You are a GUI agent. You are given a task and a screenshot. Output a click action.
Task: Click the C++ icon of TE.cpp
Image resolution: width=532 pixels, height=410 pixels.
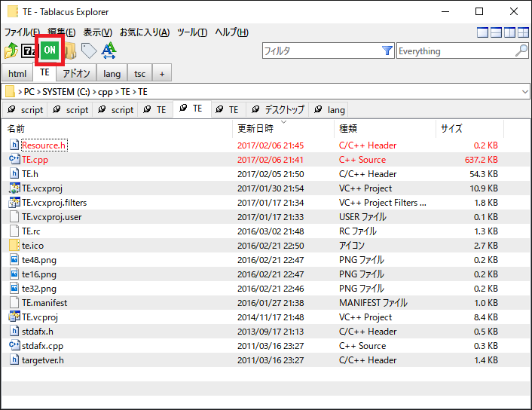click(x=14, y=159)
